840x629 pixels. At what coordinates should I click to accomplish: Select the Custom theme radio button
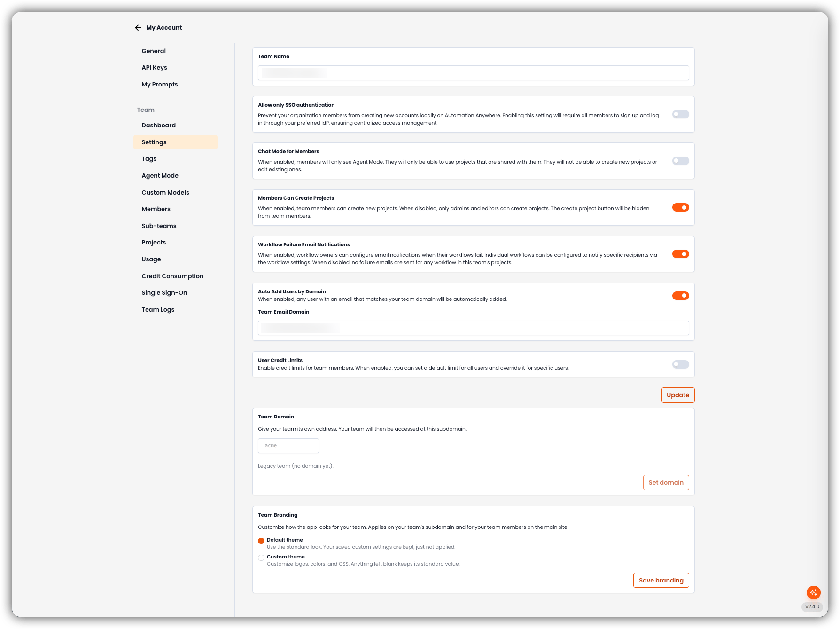click(x=261, y=558)
